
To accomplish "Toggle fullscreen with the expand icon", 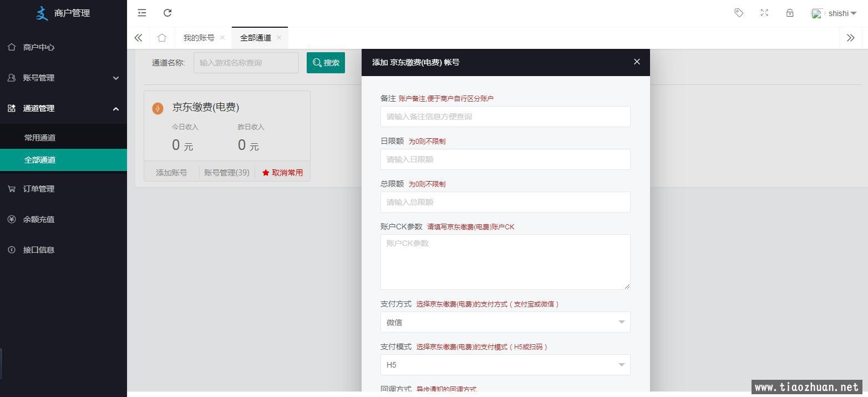I will coord(764,12).
